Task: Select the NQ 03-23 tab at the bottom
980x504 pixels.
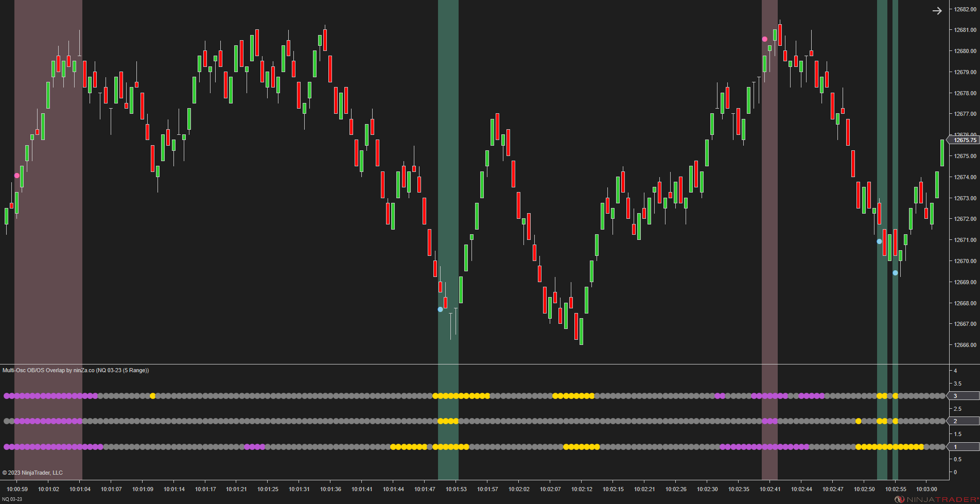Action: point(11,499)
